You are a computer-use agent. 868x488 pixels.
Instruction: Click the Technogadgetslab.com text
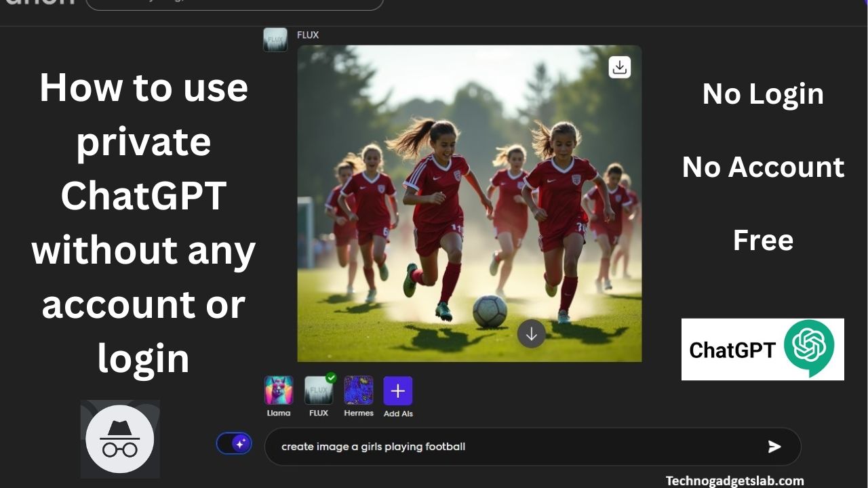point(735,481)
